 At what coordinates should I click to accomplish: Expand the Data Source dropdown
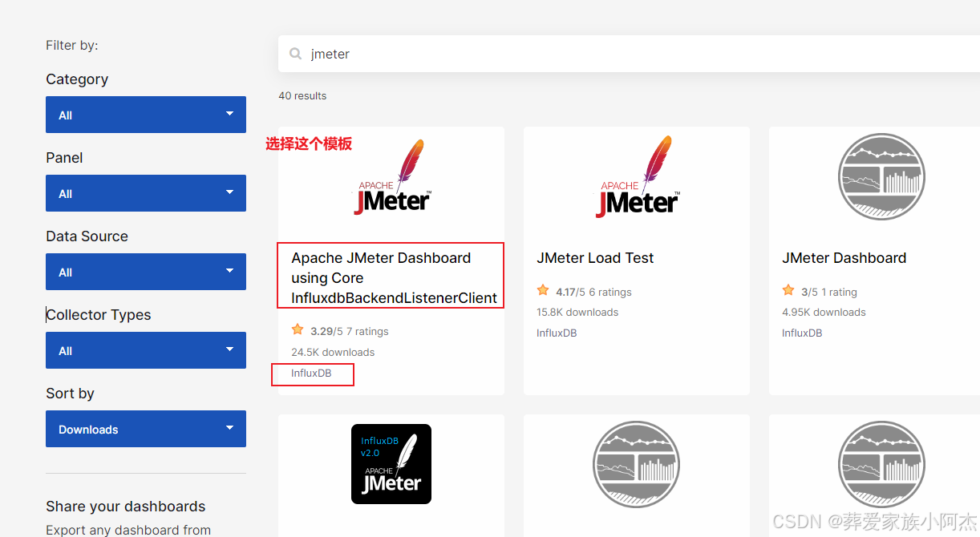(146, 272)
